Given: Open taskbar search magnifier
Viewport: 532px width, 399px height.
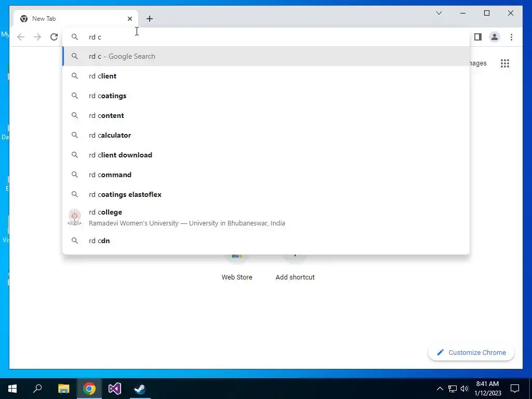Looking at the screenshot, I should coord(37,389).
